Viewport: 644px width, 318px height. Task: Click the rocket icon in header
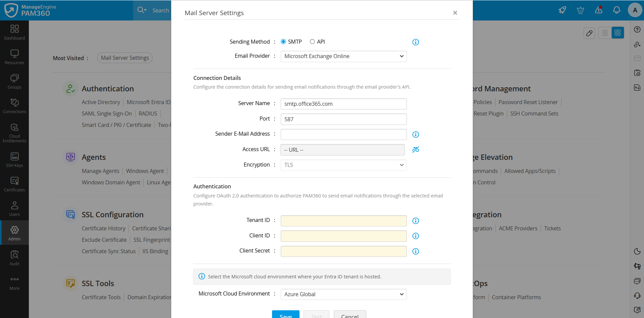pyautogui.click(x=562, y=10)
